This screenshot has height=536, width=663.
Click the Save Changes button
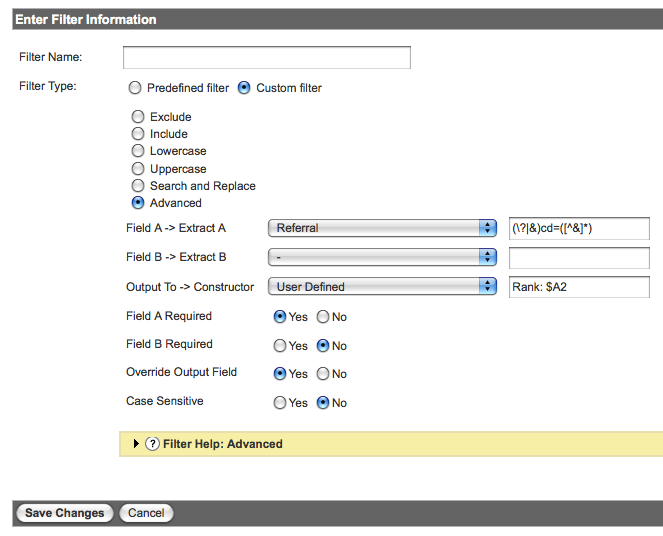(65, 513)
